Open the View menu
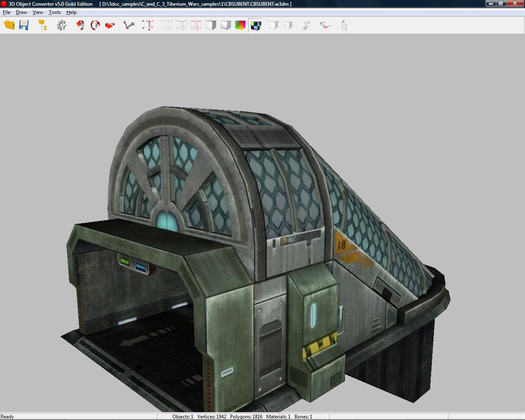The width and height of the screenshot is (525, 420). coord(38,12)
